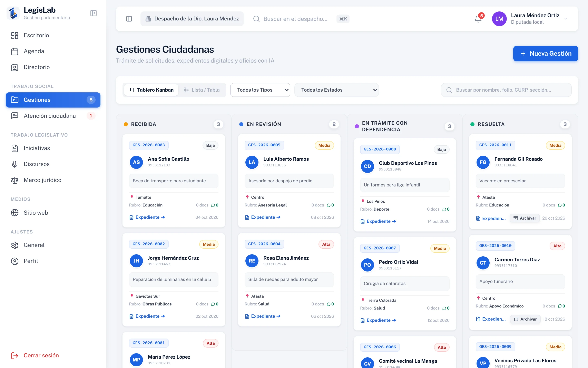
Task: Open the notifications bell
Action: tap(478, 19)
